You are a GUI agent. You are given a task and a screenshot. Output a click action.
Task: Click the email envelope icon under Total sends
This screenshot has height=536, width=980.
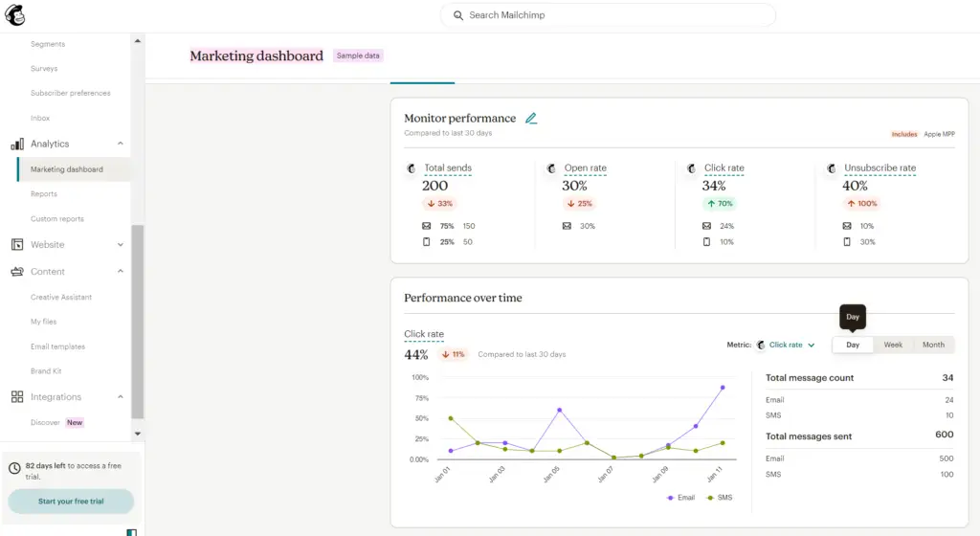(426, 226)
